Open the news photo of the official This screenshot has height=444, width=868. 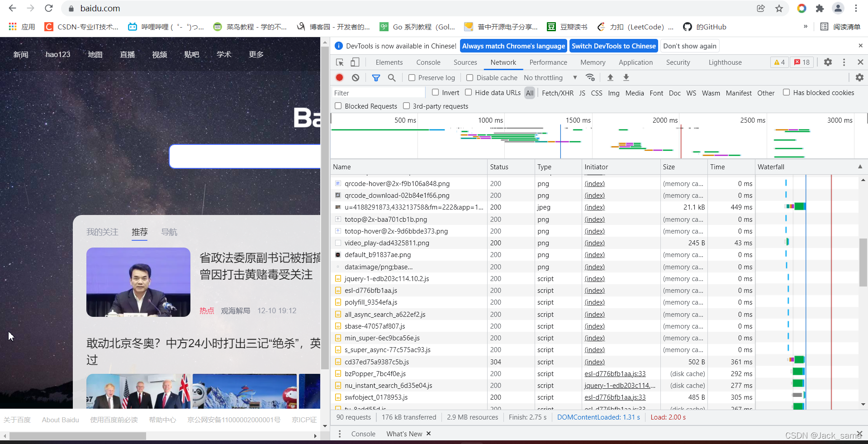pyautogui.click(x=138, y=282)
